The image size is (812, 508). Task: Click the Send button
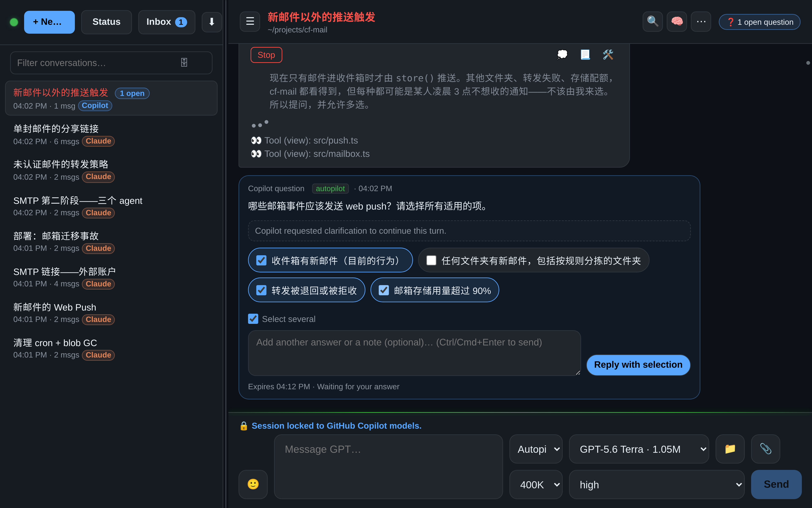pyautogui.click(x=776, y=484)
